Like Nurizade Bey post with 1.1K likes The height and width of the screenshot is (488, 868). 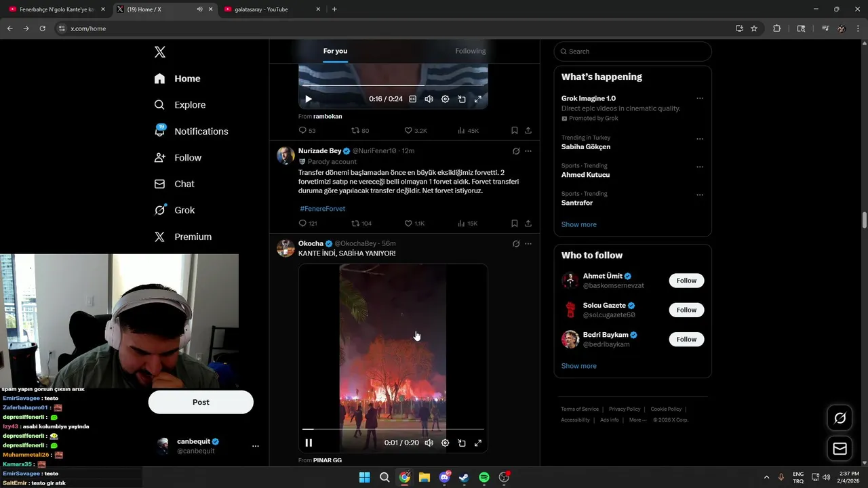pyautogui.click(x=414, y=223)
